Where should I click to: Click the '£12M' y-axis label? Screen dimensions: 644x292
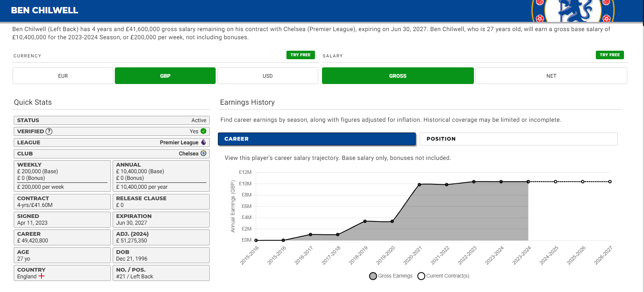click(245, 172)
